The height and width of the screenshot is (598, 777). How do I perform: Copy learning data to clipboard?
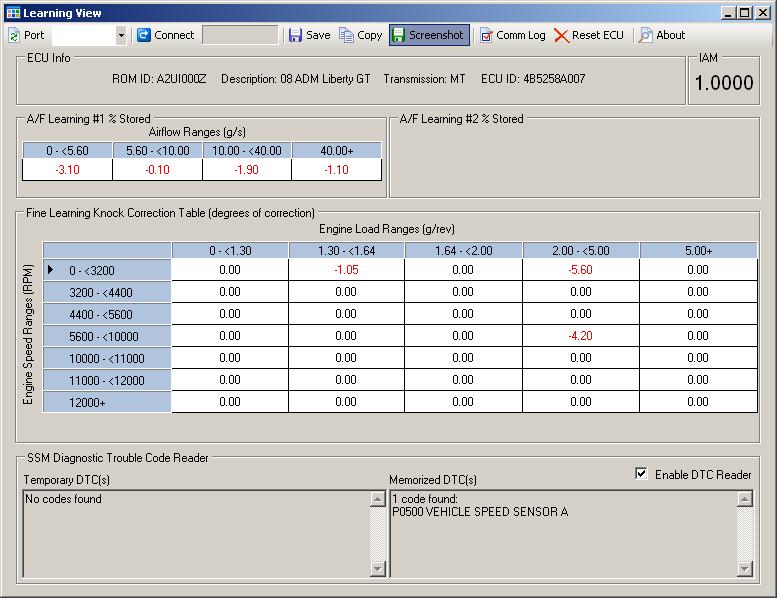[x=361, y=35]
